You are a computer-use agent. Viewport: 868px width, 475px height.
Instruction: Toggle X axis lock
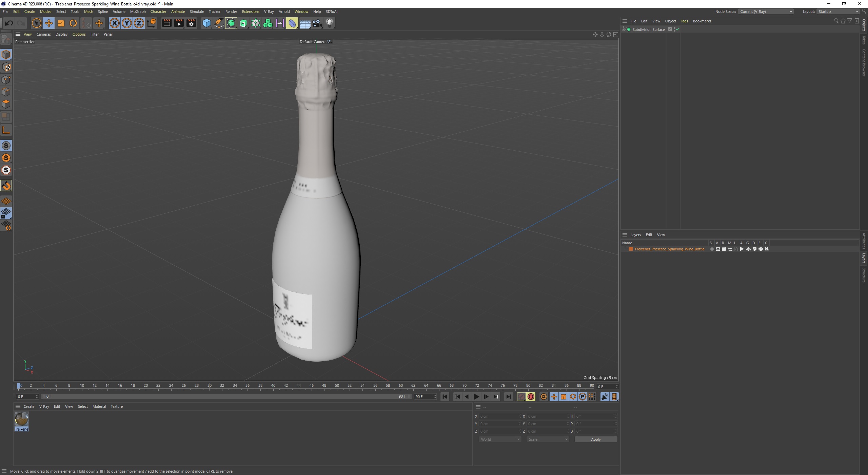(115, 23)
